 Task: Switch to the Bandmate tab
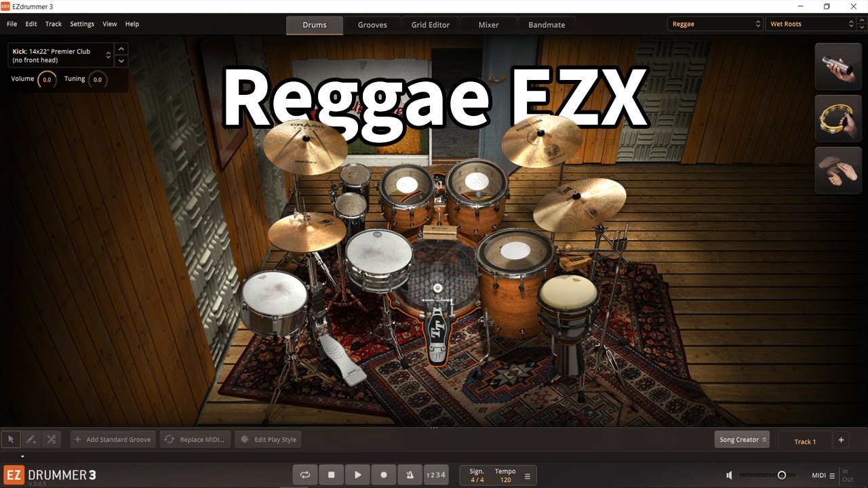547,24
